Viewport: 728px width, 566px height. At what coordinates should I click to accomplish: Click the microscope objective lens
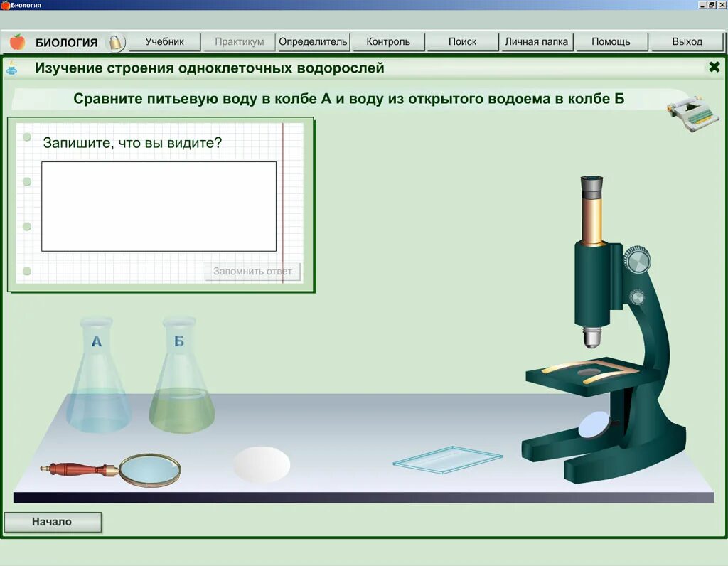[x=591, y=337]
